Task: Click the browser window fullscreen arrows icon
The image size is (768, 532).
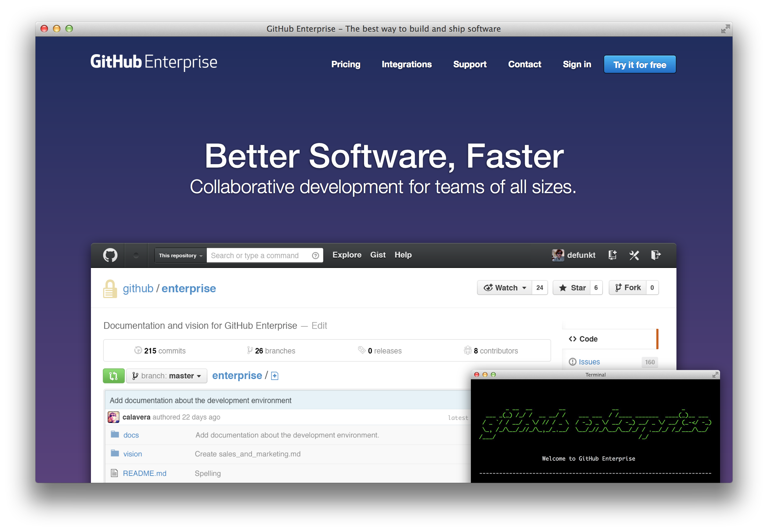Action: (725, 29)
